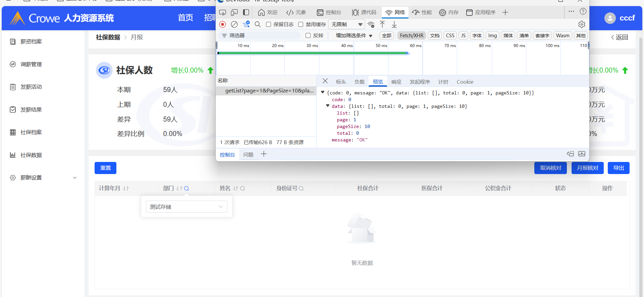This screenshot has height=297, width=644.
Task: Check the 反转 filter checkbox
Action: 308,36
